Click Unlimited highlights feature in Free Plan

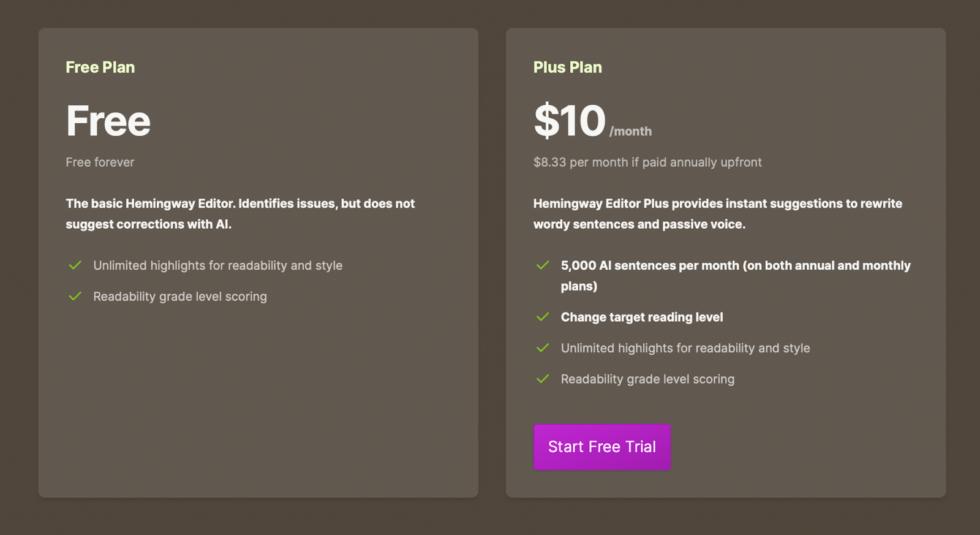point(218,265)
